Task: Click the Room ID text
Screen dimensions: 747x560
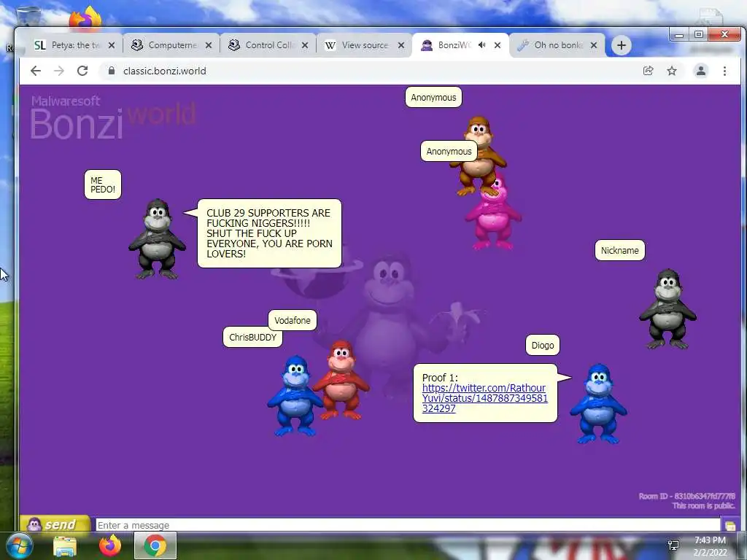Action: (687, 496)
